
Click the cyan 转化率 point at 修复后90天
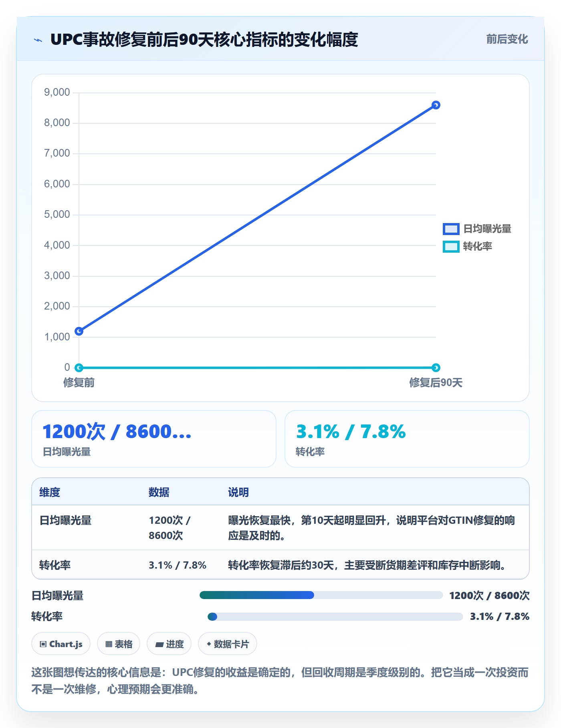point(436,368)
